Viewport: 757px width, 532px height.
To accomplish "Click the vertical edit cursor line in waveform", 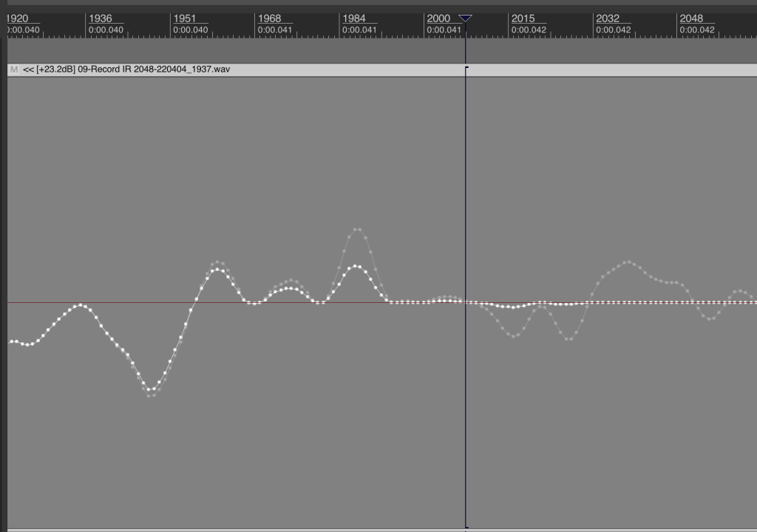I will pos(466,406).
